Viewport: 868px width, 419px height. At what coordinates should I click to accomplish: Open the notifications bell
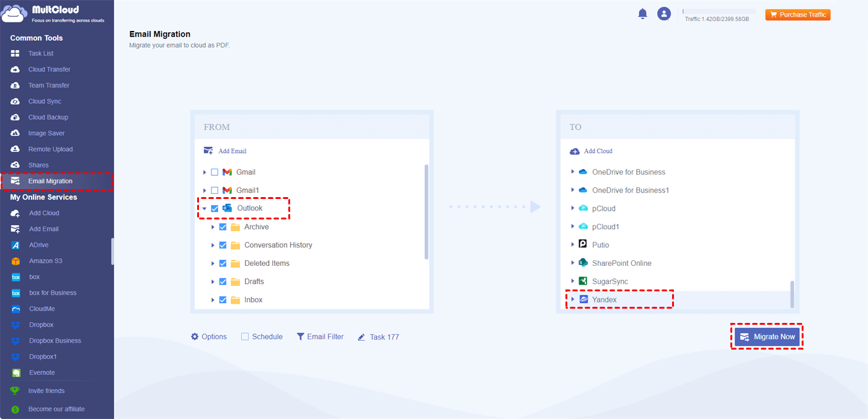pos(642,14)
